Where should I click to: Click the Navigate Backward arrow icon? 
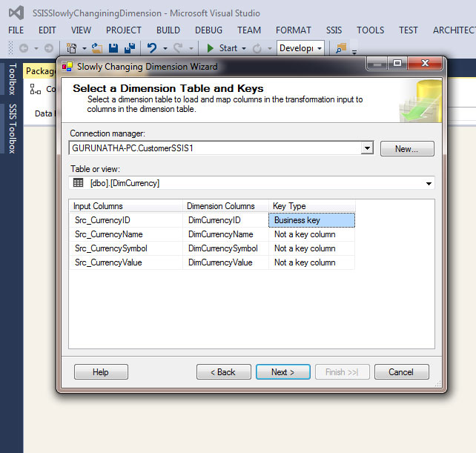click(24, 48)
